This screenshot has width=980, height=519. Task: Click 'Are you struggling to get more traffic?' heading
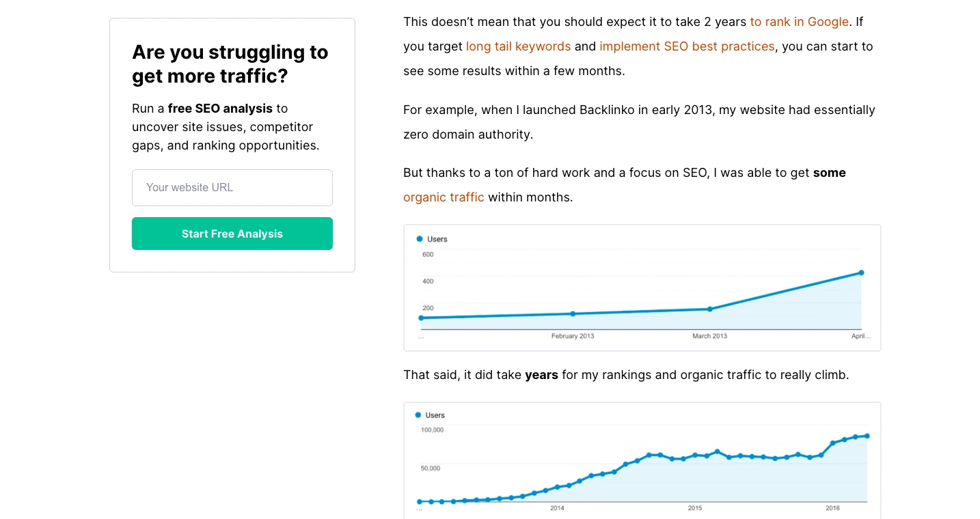[230, 64]
